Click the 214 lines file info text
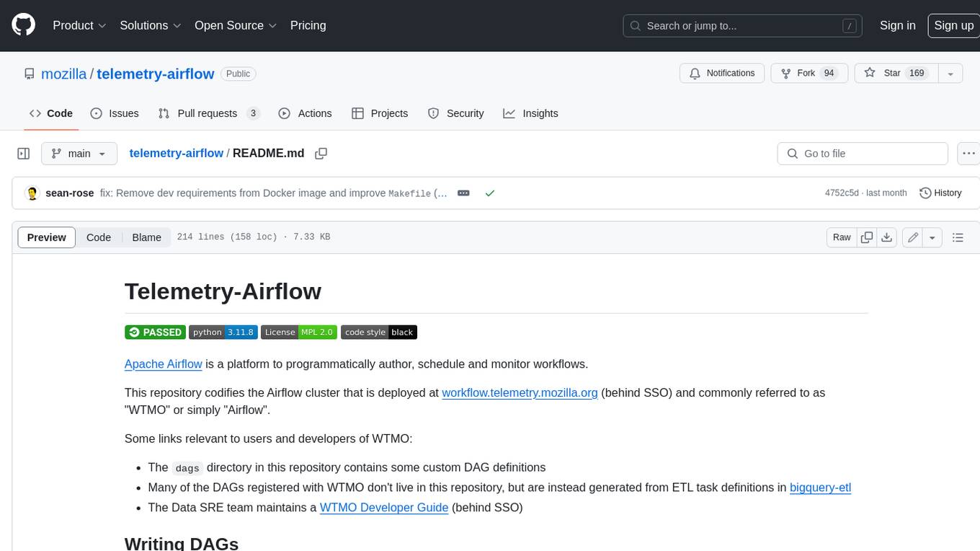 click(254, 237)
